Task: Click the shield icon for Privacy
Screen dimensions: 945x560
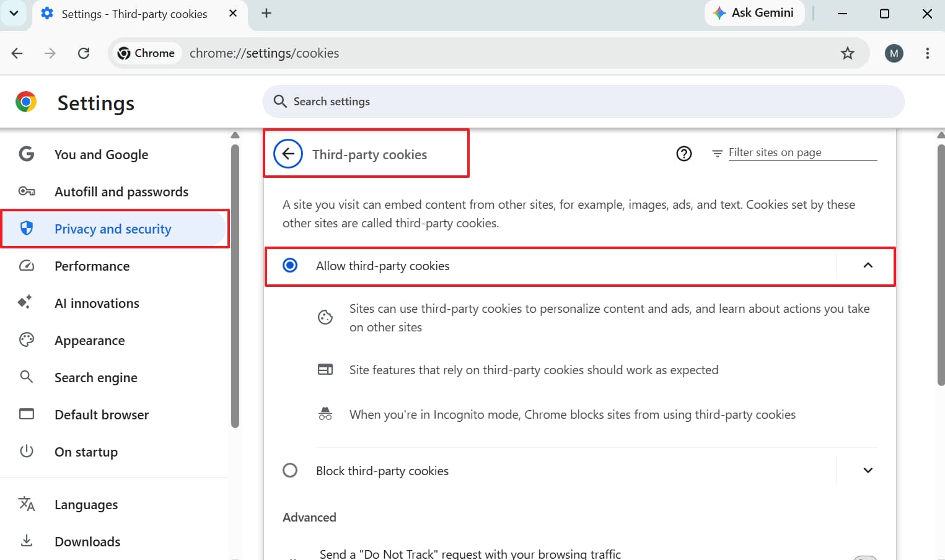Action: (27, 228)
